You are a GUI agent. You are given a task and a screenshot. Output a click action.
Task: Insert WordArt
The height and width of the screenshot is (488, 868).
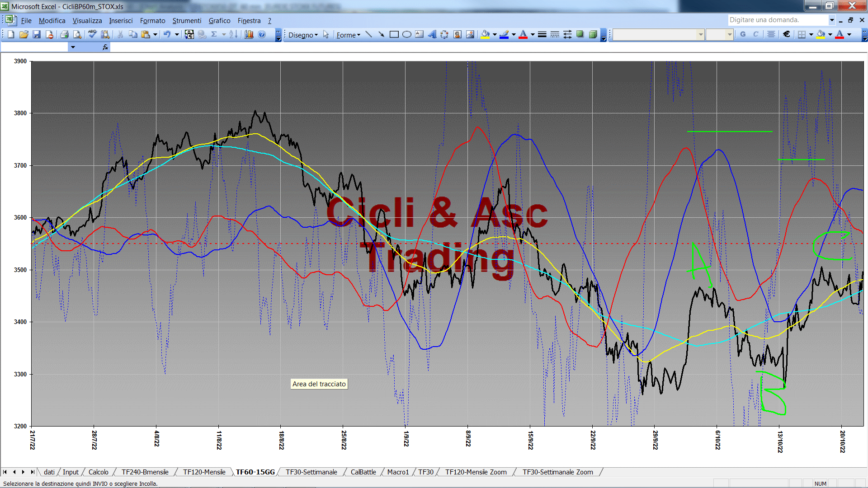click(x=432, y=34)
